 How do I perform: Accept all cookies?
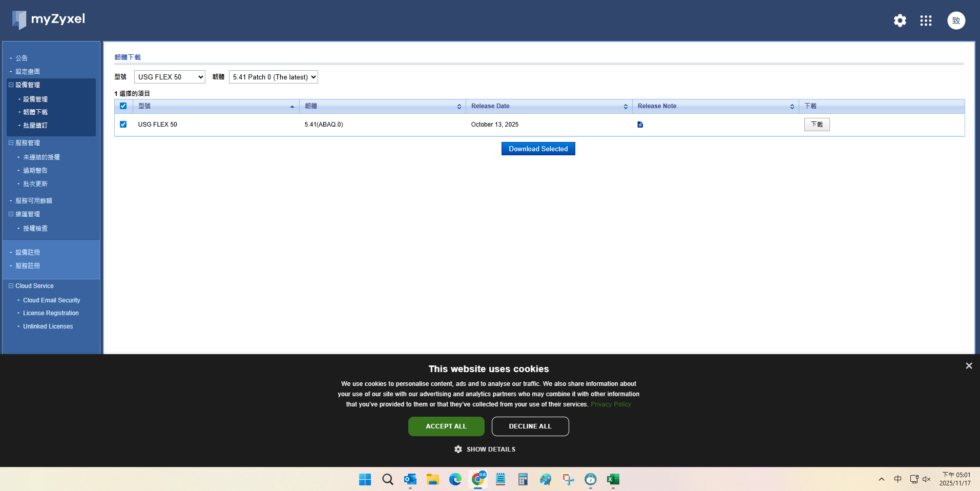446,426
